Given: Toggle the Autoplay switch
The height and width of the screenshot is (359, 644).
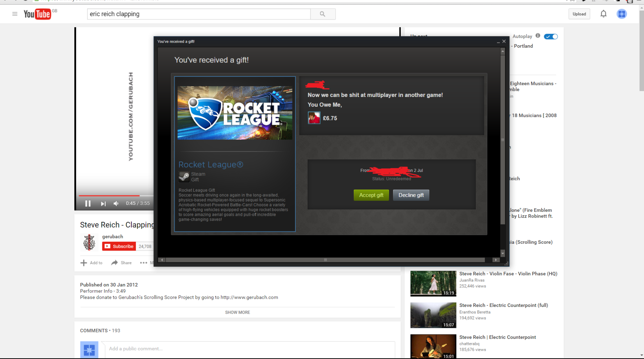Looking at the screenshot, I should [551, 37].
